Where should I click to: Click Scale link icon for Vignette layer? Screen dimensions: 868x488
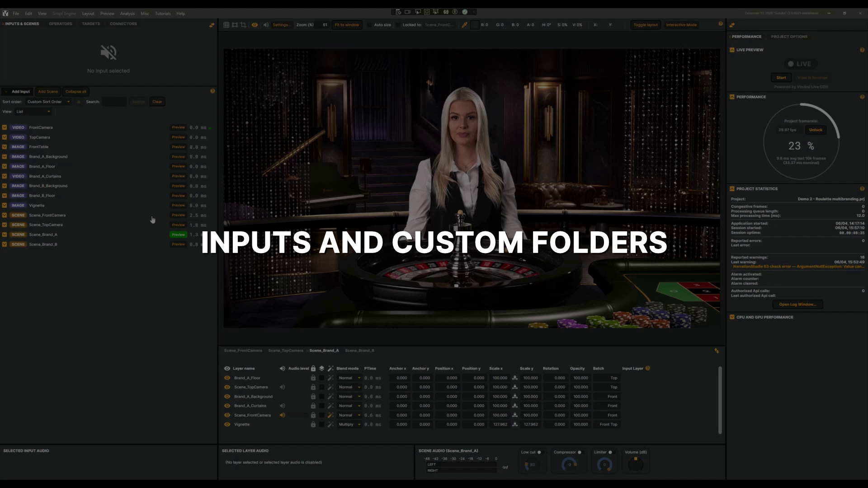click(x=514, y=424)
